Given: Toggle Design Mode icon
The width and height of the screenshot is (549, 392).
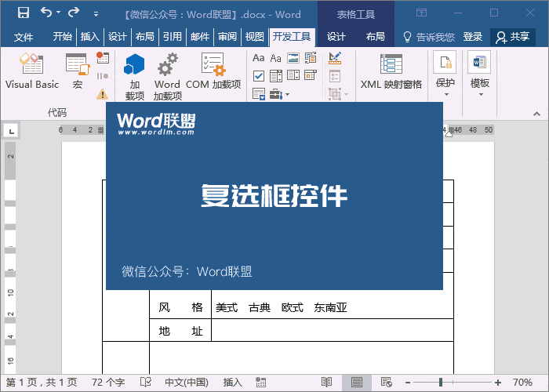Looking at the screenshot, I should tap(335, 58).
